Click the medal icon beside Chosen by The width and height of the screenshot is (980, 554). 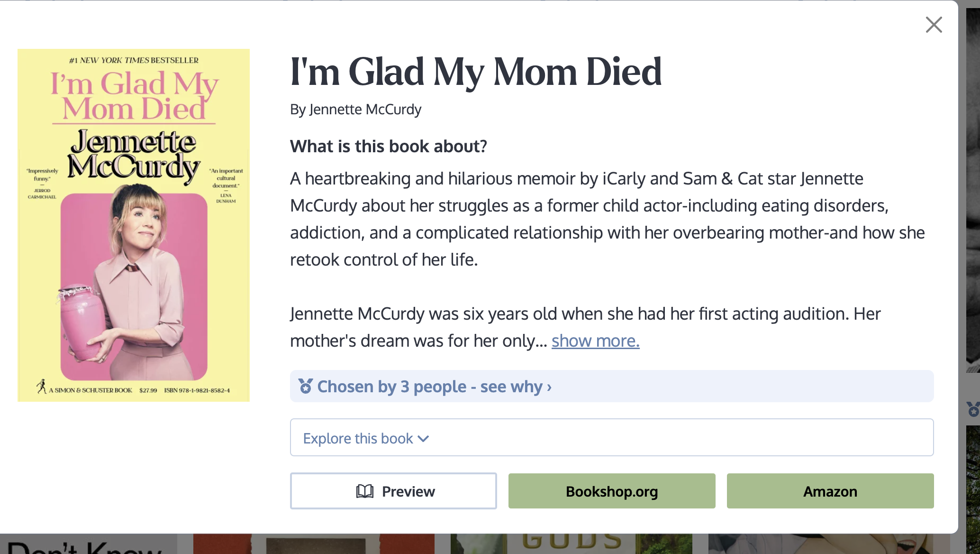coord(306,386)
